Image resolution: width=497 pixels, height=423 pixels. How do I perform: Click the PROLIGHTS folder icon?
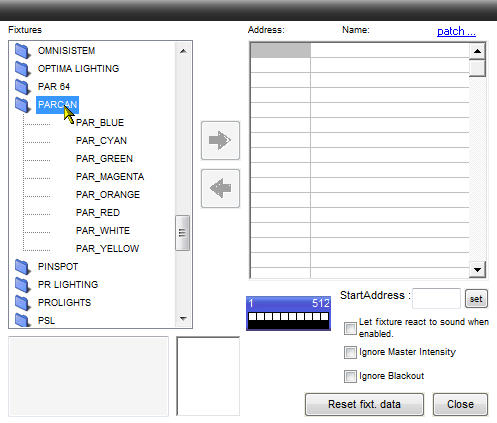click(x=22, y=303)
